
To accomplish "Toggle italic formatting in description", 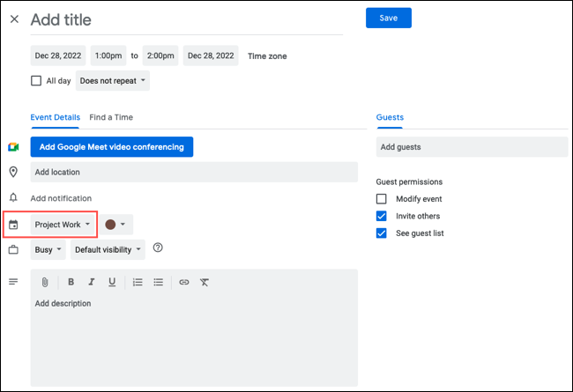I will [x=92, y=282].
